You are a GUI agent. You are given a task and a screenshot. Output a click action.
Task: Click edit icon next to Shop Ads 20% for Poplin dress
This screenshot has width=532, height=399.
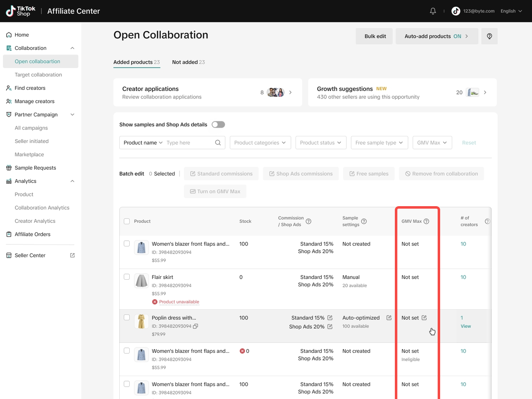(330, 327)
